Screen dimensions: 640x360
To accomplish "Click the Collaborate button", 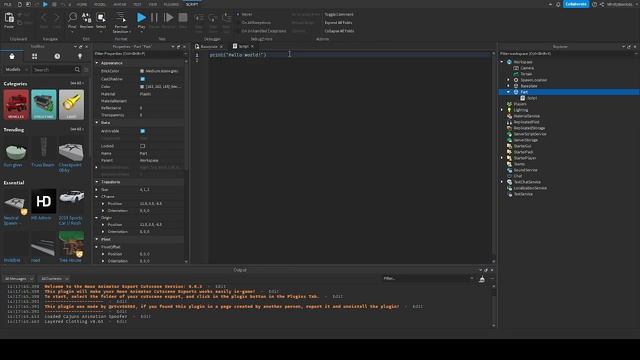I will pyautogui.click(x=576, y=4).
